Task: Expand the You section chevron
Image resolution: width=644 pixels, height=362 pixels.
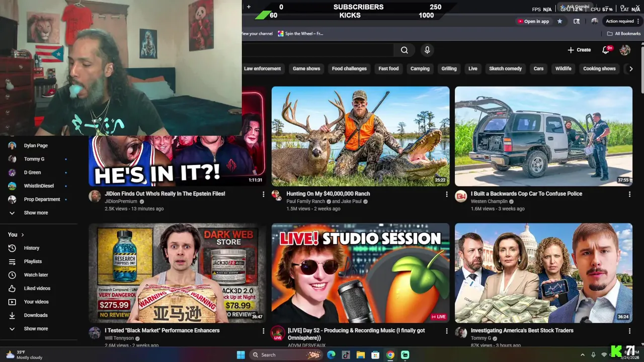Action: (23, 235)
